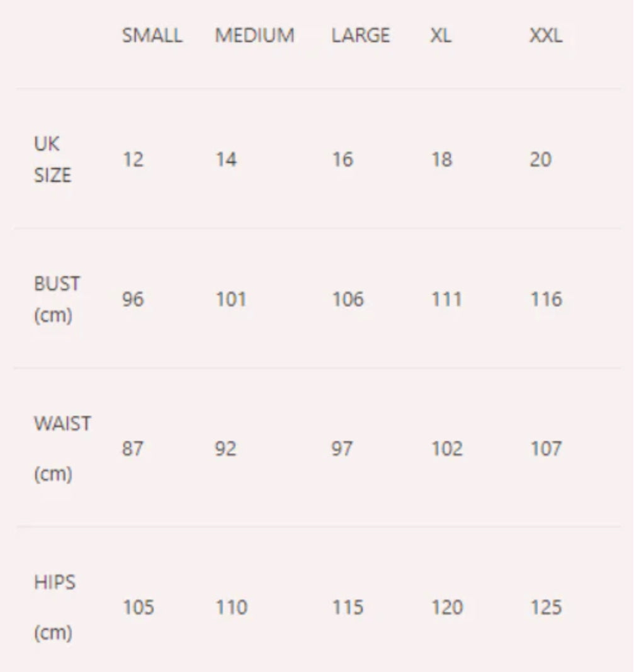Select the XL column header

pyautogui.click(x=441, y=36)
